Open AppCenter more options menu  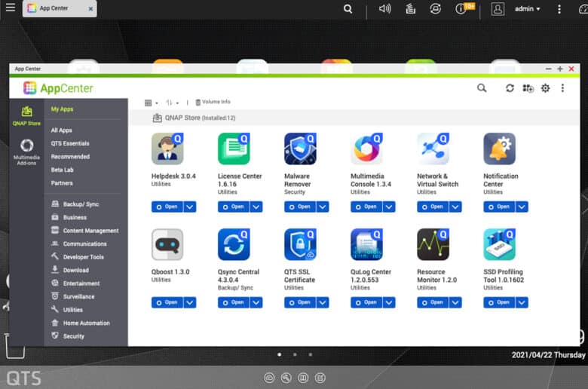click(x=562, y=88)
